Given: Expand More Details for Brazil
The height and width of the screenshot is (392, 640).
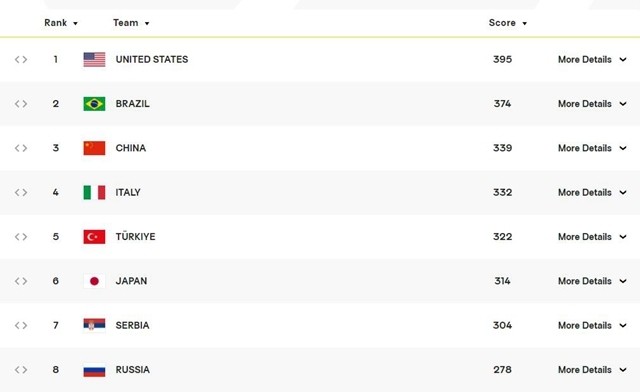Looking at the screenshot, I should 592,104.
